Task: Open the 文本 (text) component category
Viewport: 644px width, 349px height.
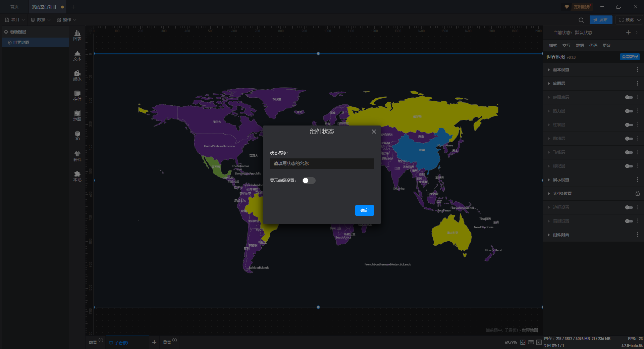Action: 77,55
